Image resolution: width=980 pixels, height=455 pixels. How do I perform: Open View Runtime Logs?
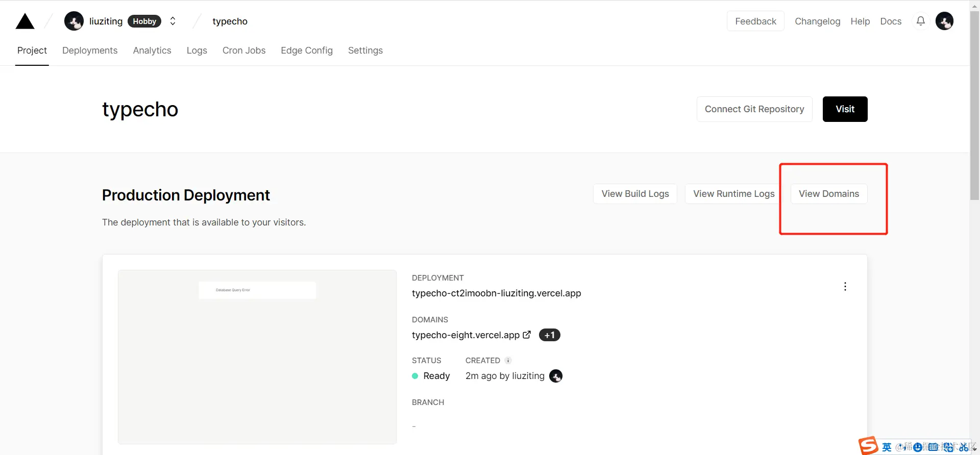733,194
